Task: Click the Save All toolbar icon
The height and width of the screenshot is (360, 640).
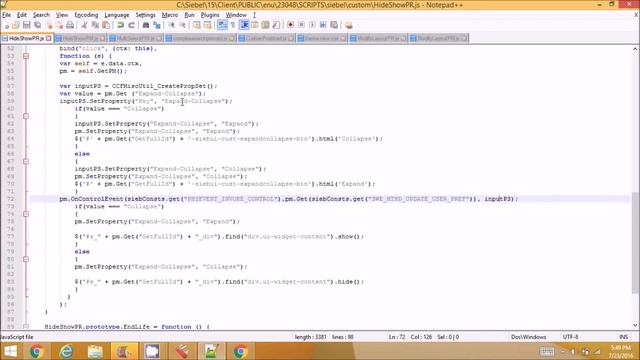Action: (x=37, y=25)
